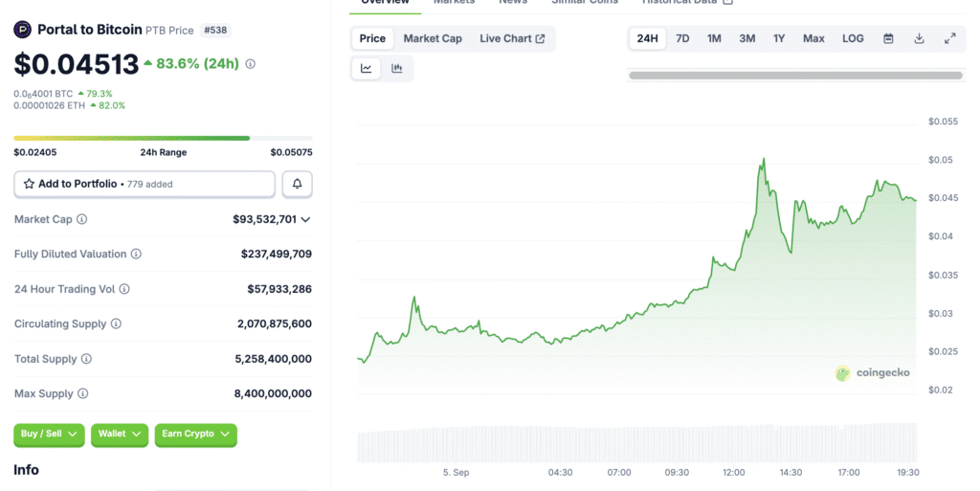Click the chart peak near $0.05

(764, 159)
